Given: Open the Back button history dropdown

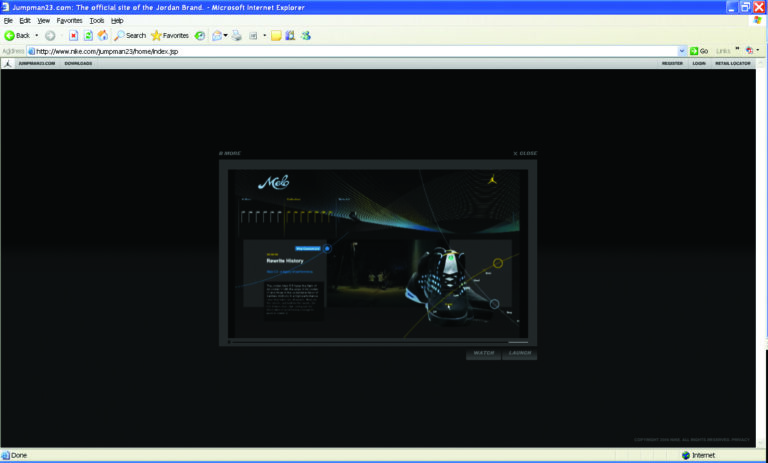Looking at the screenshot, I should click(x=37, y=35).
